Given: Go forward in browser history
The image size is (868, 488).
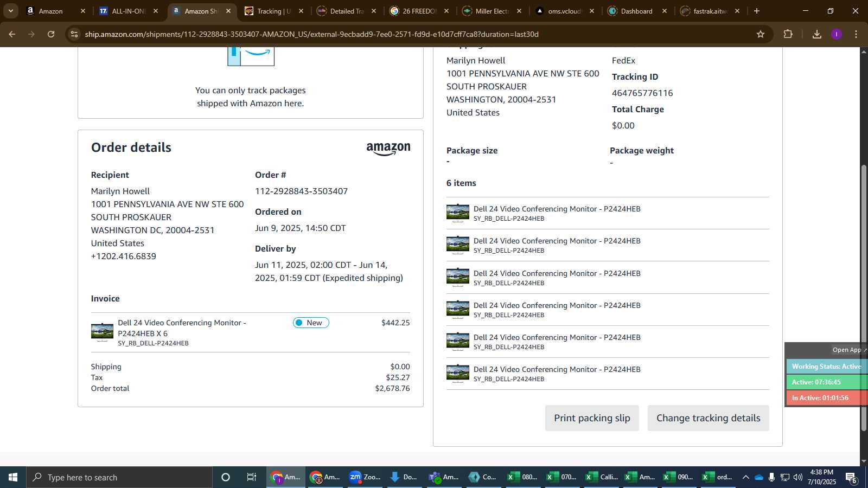Looking at the screenshot, I should tap(31, 34).
